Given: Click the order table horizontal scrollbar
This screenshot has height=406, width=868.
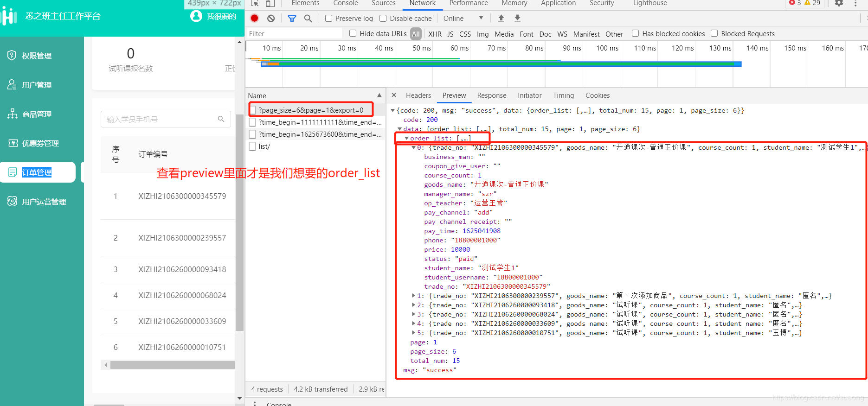Looking at the screenshot, I should click(x=173, y=365).
